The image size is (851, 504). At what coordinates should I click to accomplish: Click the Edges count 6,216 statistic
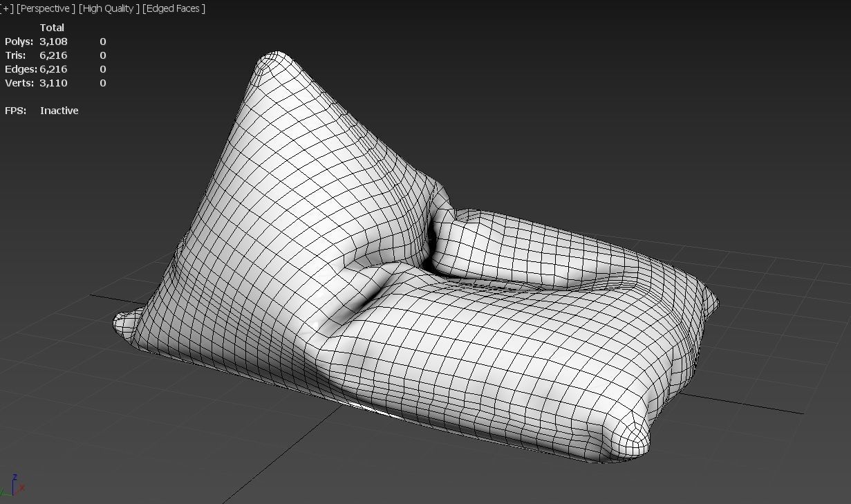point(53,69)
